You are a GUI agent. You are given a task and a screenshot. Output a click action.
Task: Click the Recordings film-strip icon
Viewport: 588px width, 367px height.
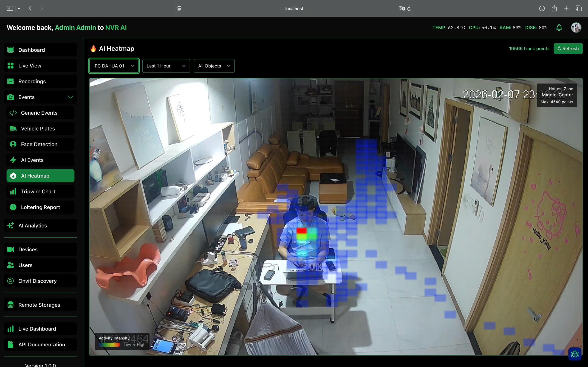[x=10, y=81]
